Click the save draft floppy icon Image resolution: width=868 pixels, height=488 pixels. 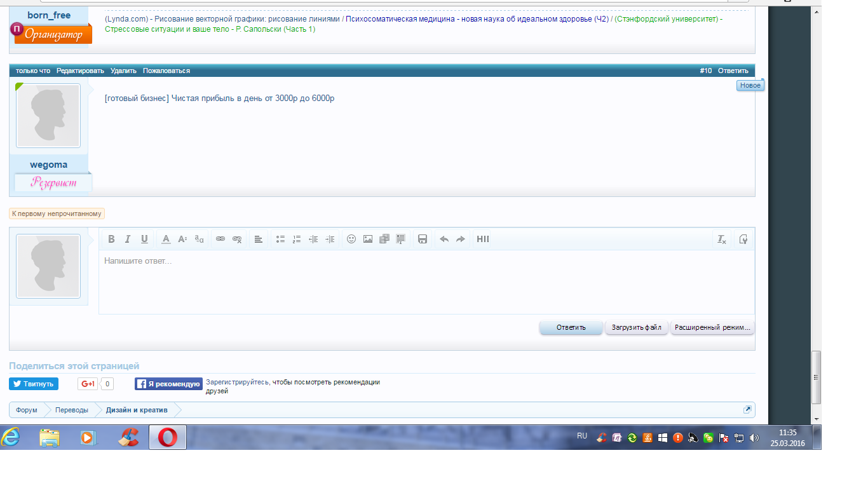click(423, 240)
